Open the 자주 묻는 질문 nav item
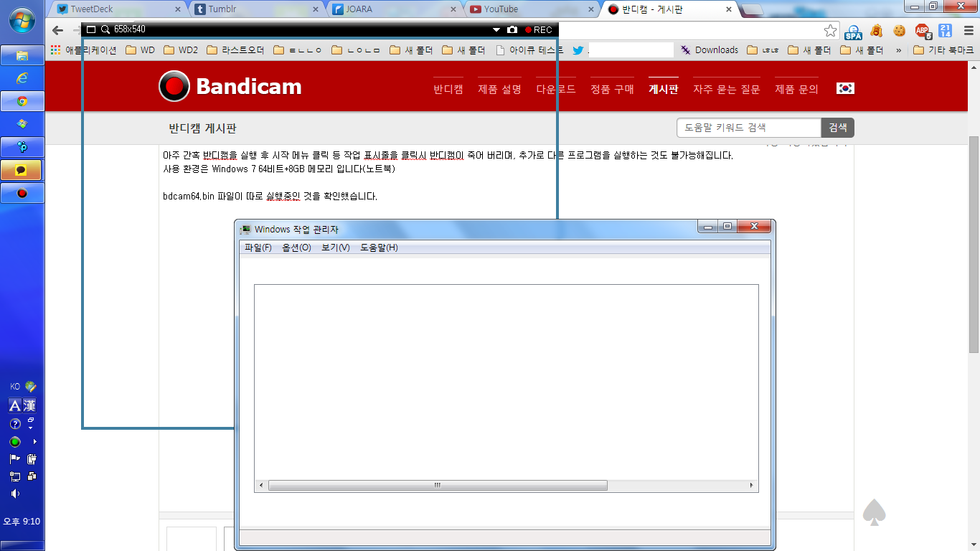The image size is (980, 551). pyautogui.click(x=726, y=90)
